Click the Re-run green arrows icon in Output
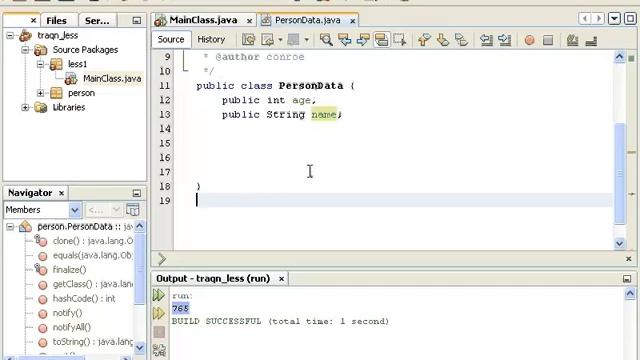640x360 pixels. (159, 295)
